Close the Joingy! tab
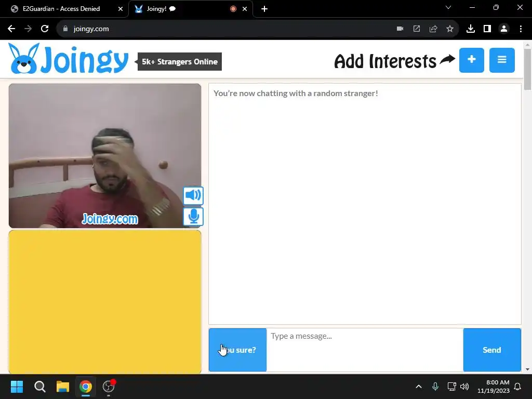Screen dimensions: 532x399 tap(245, 9)
